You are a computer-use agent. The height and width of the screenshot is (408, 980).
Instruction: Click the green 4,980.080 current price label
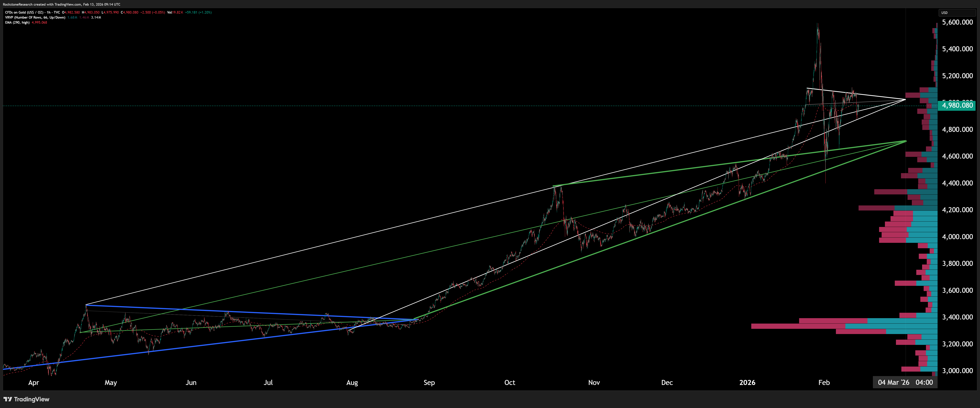point(957,105)
